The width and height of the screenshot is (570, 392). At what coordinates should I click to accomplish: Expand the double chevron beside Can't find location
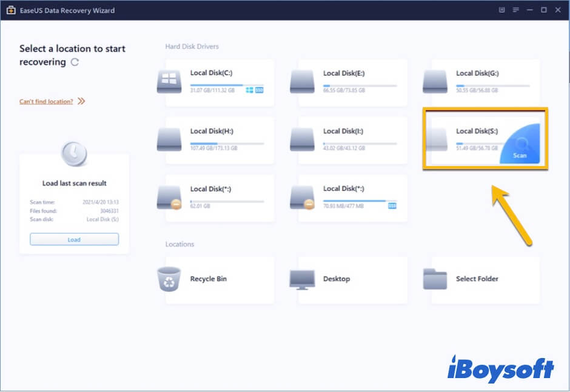tap(81, 102)
